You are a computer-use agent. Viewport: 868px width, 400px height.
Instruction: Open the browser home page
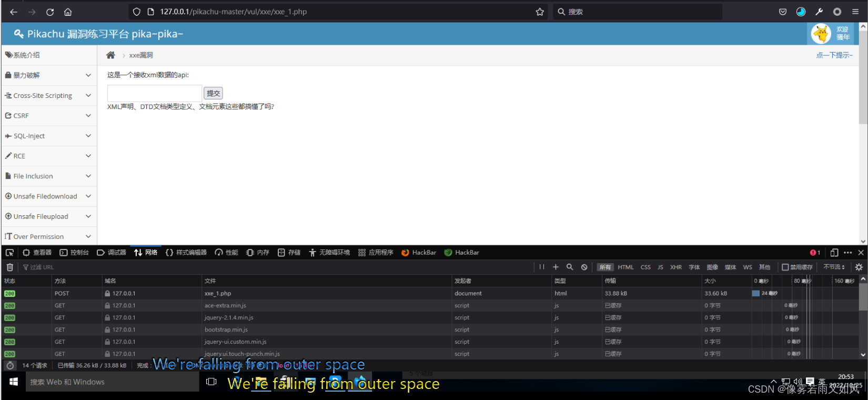(68, 12)
